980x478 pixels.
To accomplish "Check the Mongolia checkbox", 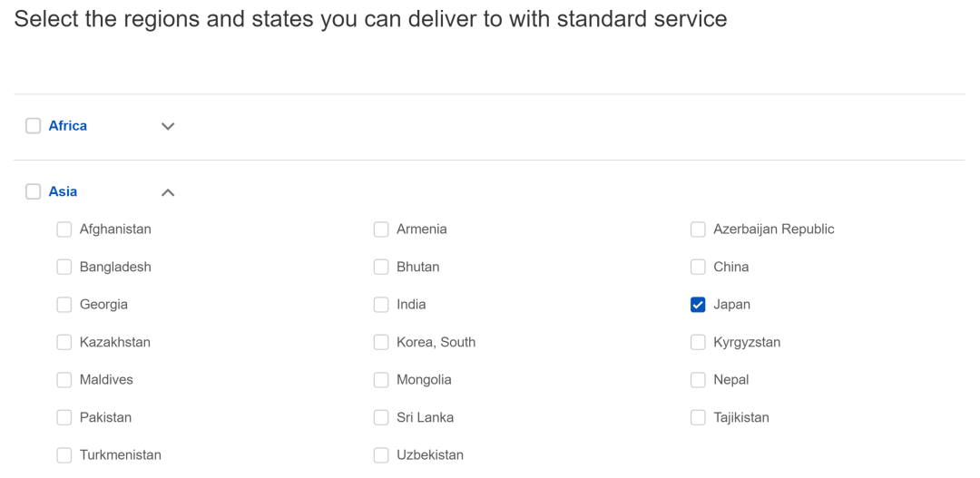I will (381, 380).
